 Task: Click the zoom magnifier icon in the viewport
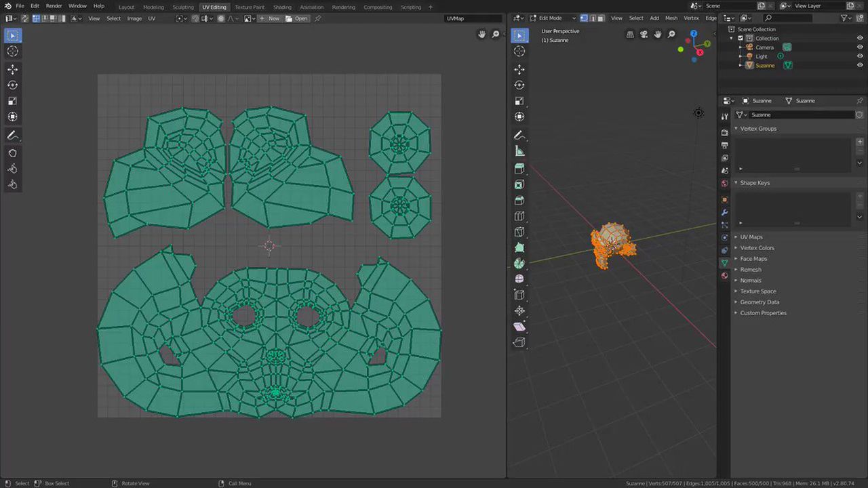[671, 34]
